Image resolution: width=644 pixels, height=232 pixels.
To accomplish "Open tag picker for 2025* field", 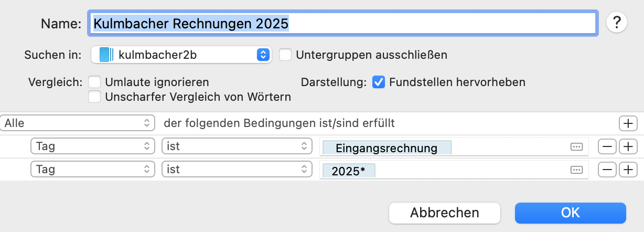I will [x=576, y=170].
